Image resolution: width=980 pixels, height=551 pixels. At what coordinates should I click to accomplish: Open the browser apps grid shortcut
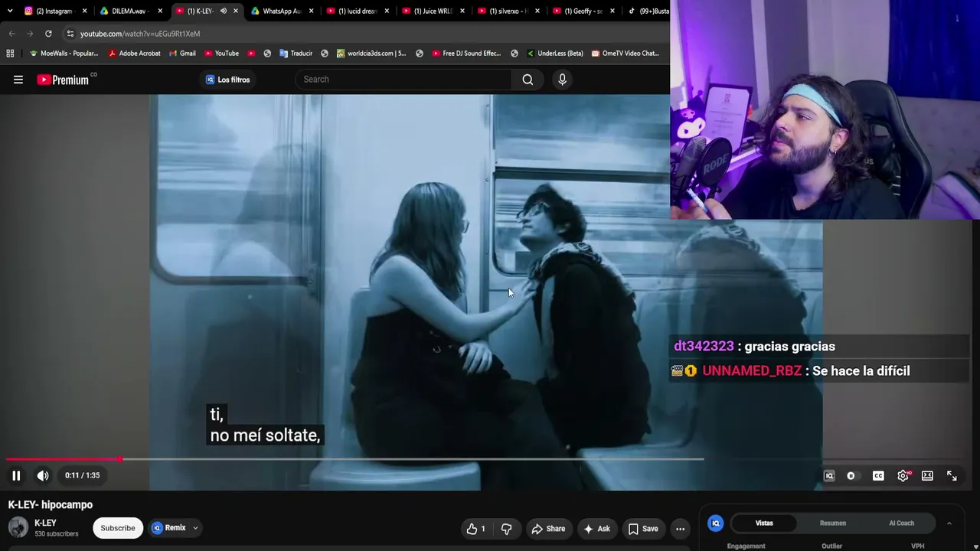(x=10, y=54)
